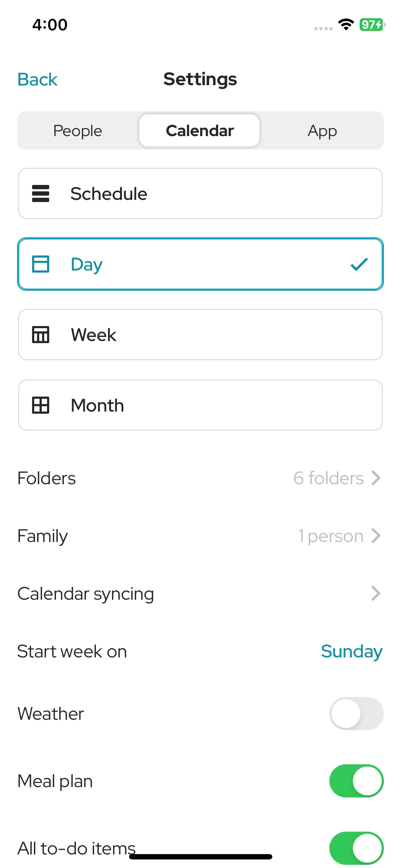Screen dimensions: 401x868
Task: Choose the Week calendar view option
Action: click(x=200, y=335)
